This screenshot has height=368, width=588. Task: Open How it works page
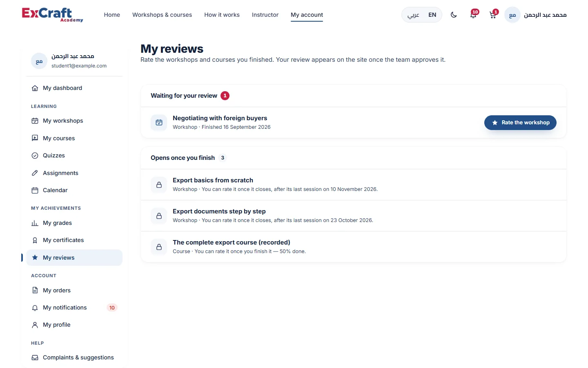(x=222, y=15)
